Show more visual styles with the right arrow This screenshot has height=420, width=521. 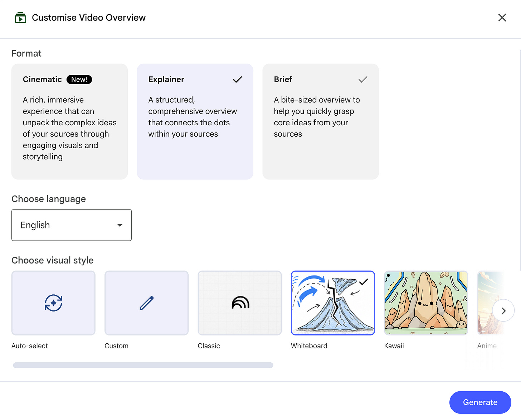pos(503,310)
